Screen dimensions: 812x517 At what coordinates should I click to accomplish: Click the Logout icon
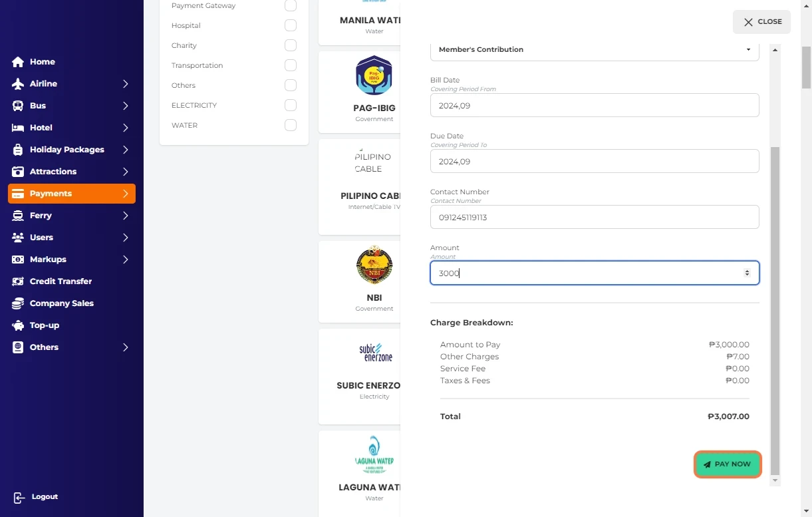(19, 498)
